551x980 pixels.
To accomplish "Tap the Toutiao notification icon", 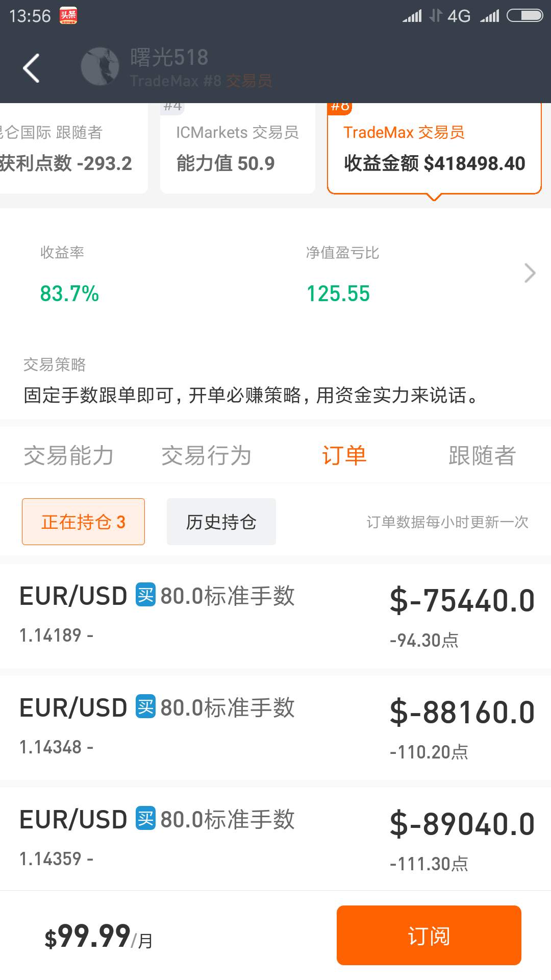I will [x=68, y=16].
